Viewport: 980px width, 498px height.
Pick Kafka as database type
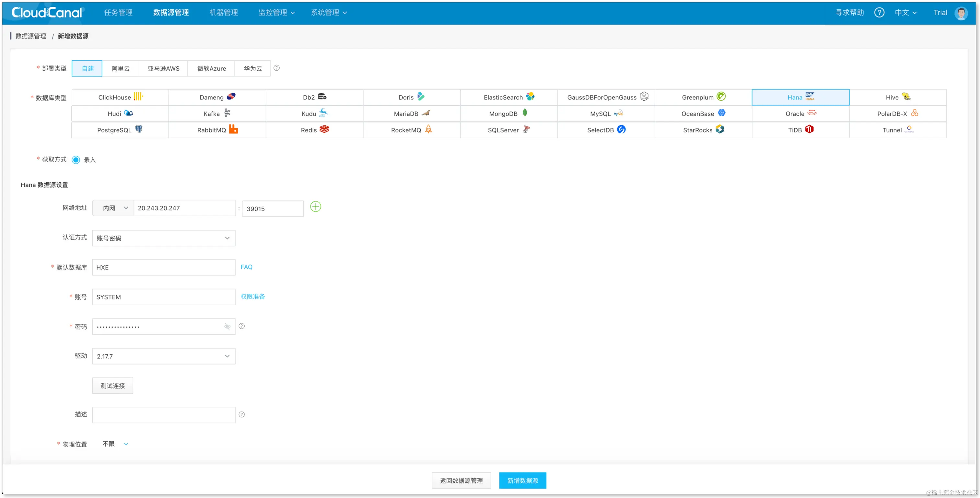217,114
